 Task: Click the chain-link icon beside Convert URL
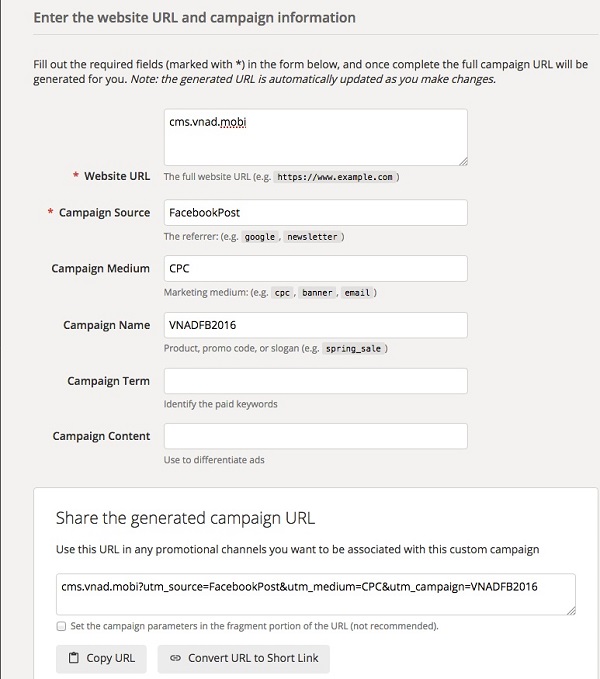[x=175, y=658]
